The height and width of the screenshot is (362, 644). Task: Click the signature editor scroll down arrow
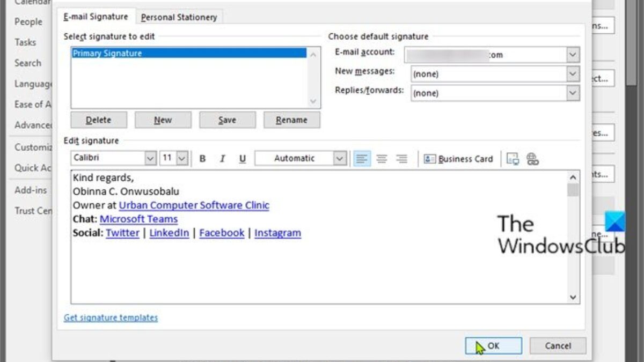pos(573,297)
